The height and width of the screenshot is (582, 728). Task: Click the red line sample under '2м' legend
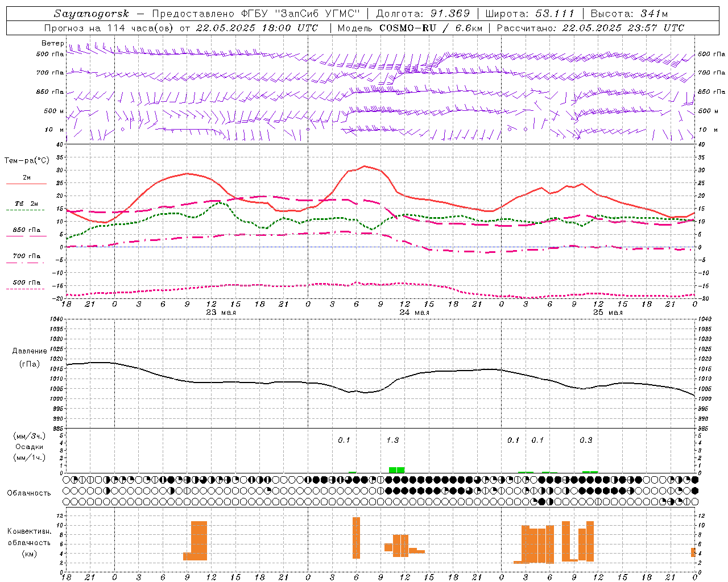pos(26,184)
